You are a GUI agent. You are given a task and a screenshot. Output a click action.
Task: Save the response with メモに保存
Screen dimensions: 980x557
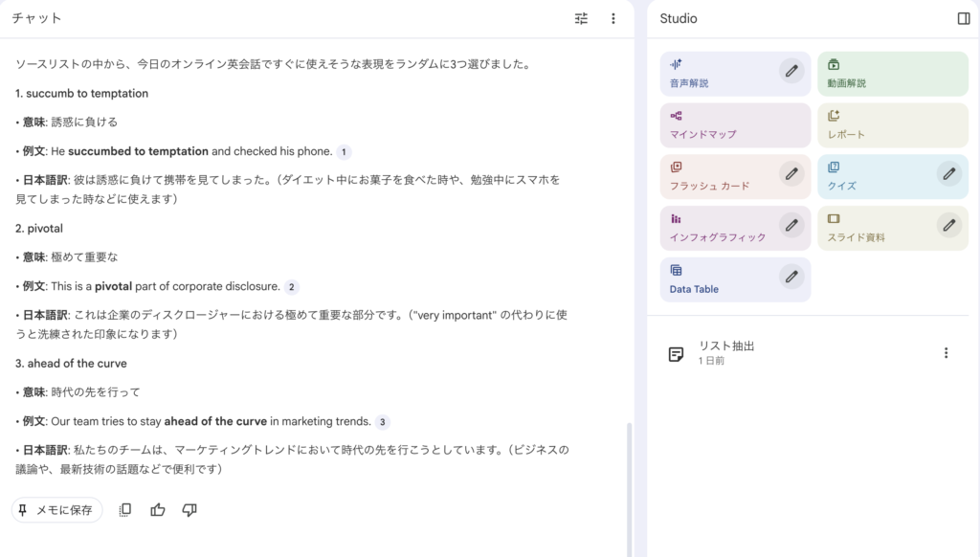pyautogui.click(x=56, y=510)
